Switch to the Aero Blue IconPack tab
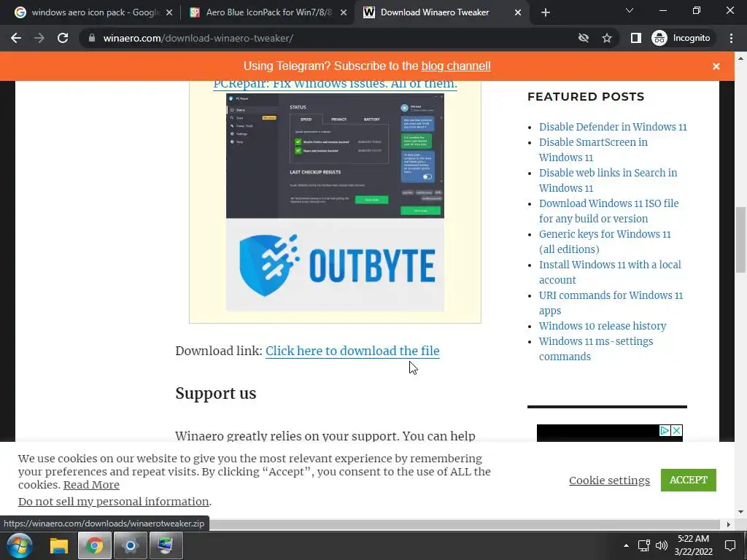 point(268,12)
